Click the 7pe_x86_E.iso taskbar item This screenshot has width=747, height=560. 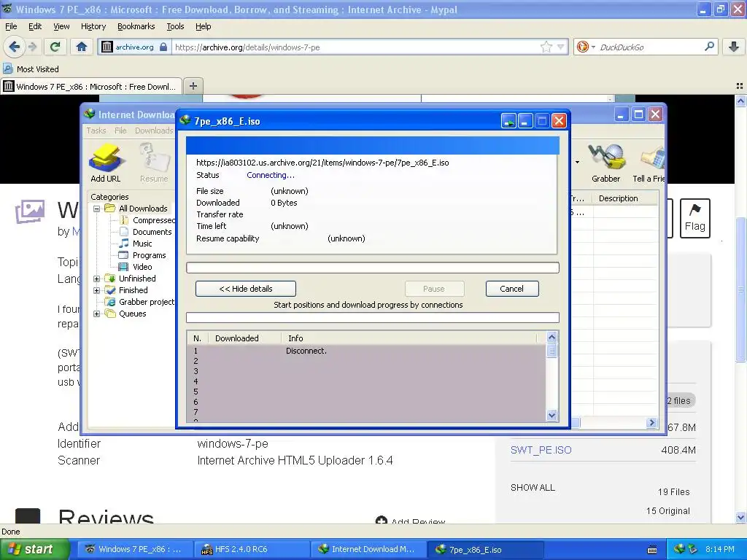coord(485,549)
